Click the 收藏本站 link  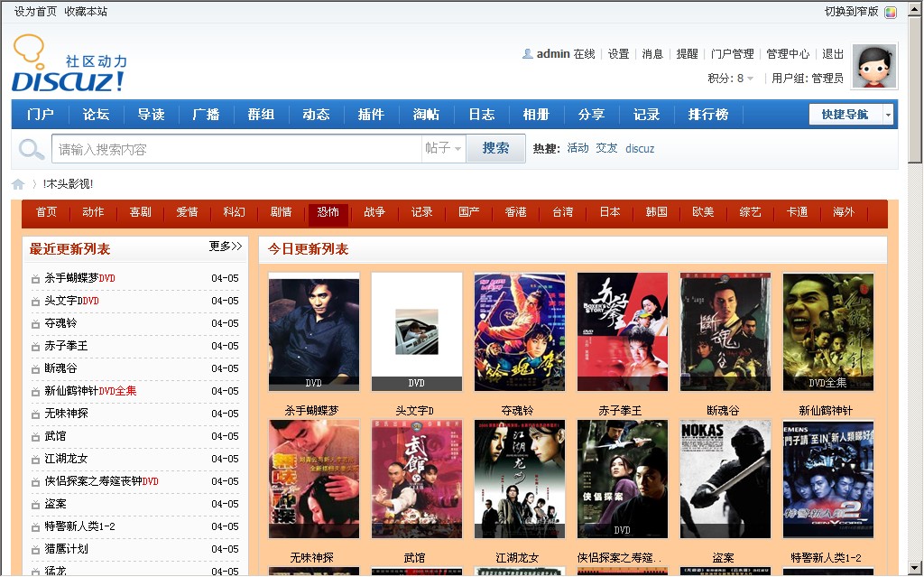coord(86,12)
